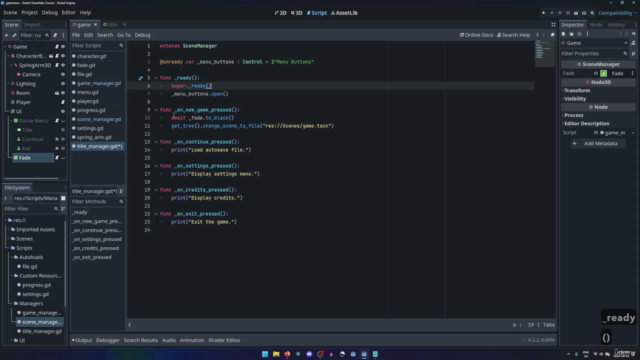Switch to the Import tab
The height and width of the screenshot is (360, 640).
(x=32, y=24)
